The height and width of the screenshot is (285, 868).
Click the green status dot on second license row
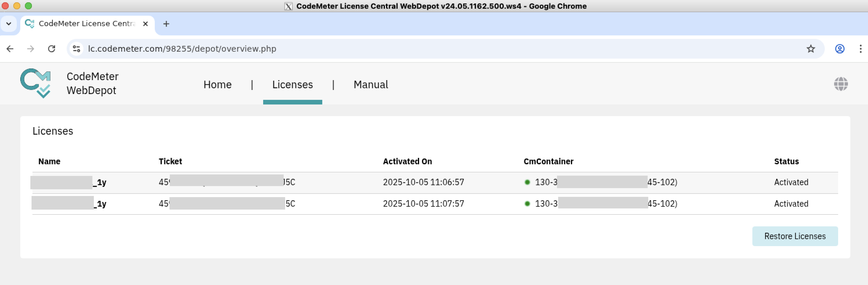pyautogui.click(x=527, y=204)
